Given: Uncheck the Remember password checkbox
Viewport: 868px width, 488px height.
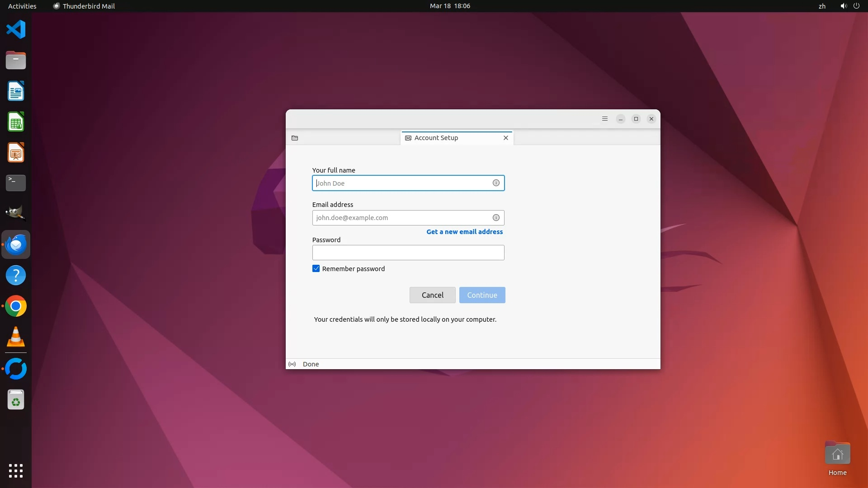Looking at the screenshot, I should click(316, 269).
